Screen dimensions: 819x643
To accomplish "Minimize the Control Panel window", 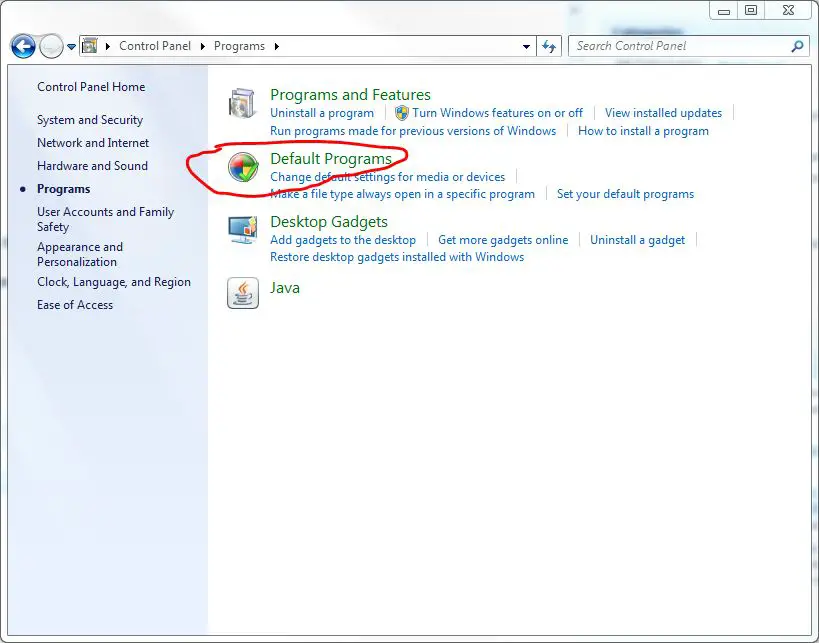I will tap(724, 11).
